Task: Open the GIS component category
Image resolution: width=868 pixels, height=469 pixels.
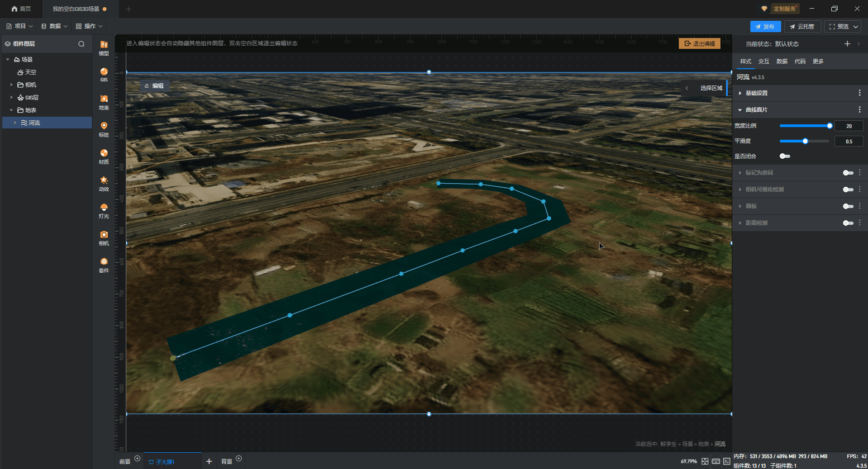Action: point(104,75)
